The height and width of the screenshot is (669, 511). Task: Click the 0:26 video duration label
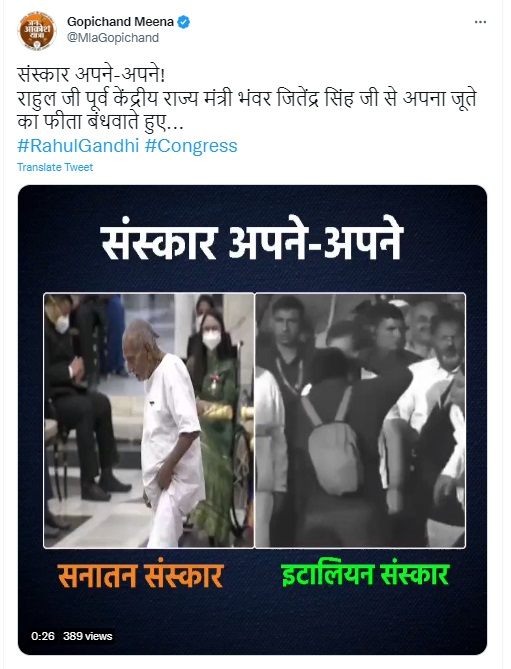pos(43,636)
